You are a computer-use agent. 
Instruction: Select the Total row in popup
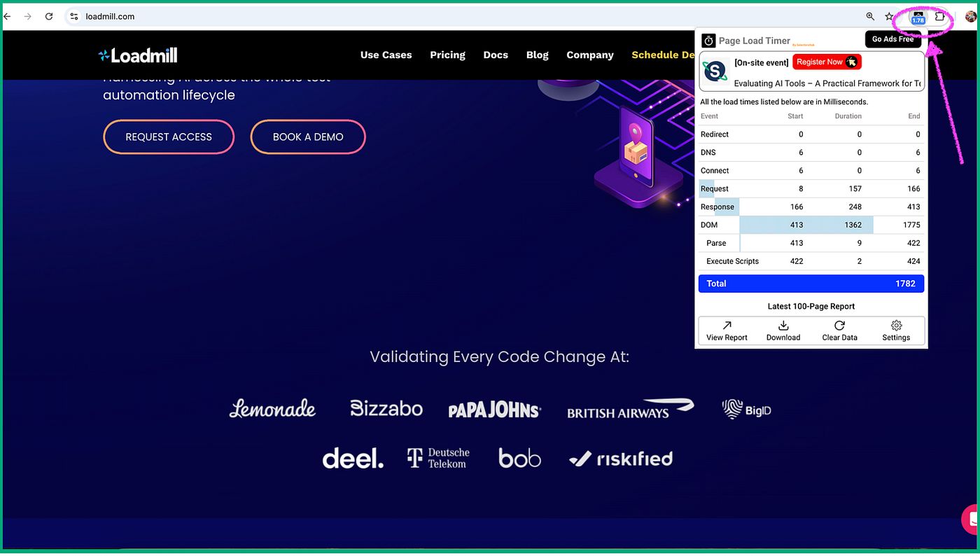pos(811,284)
